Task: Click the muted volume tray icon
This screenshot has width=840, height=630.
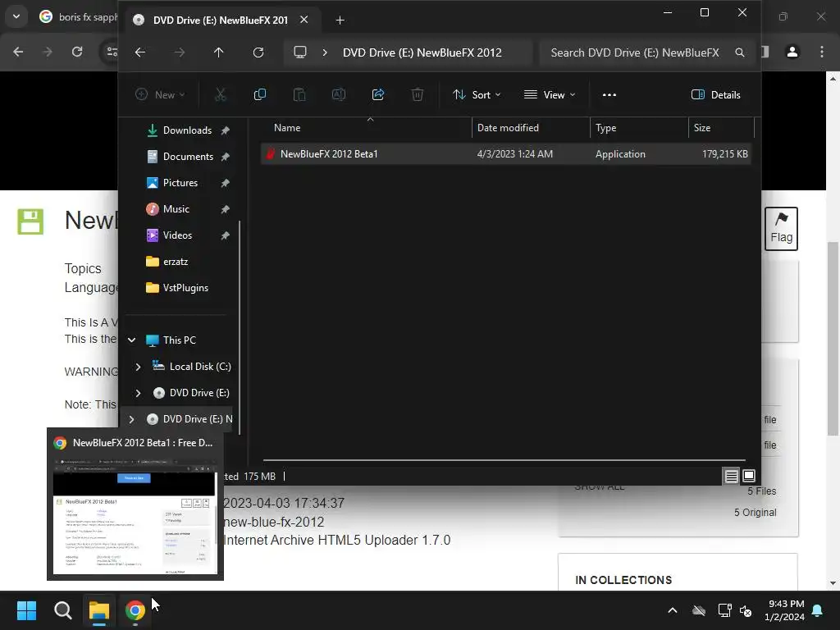Action: [745, 610]
